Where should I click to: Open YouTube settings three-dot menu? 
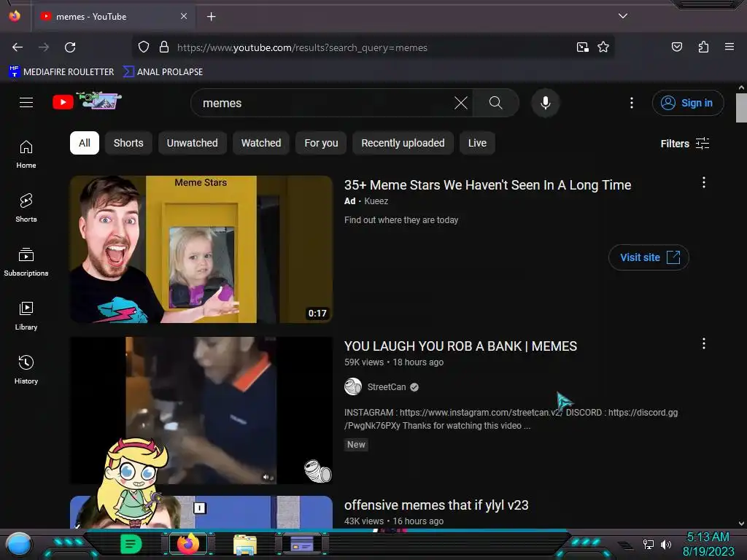pyautogui.click(x=632, y=103)
